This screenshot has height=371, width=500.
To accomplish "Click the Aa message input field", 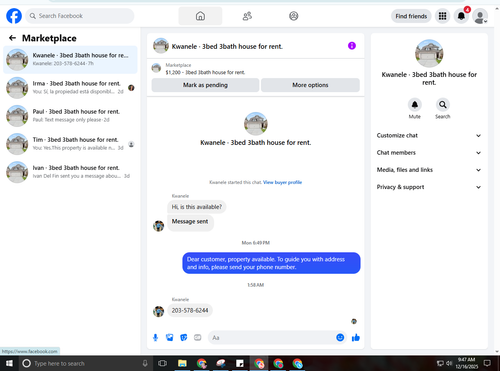I will click(272, 338).
